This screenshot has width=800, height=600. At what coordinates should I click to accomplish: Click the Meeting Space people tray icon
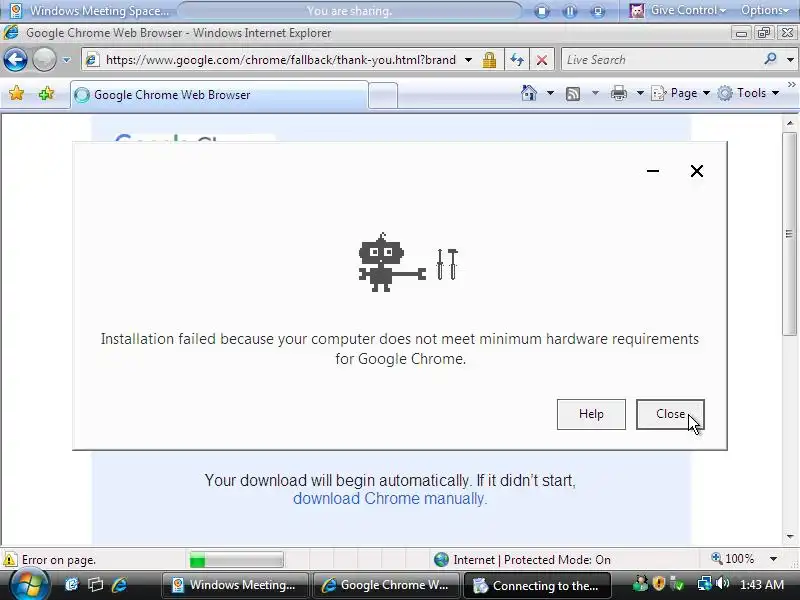[640, 583]
